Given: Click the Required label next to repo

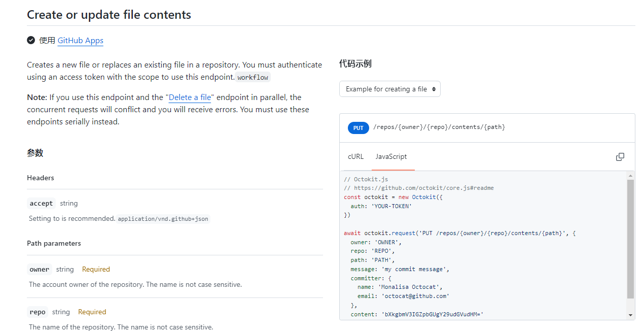Looking at the screenshot, I should point(92,312).
